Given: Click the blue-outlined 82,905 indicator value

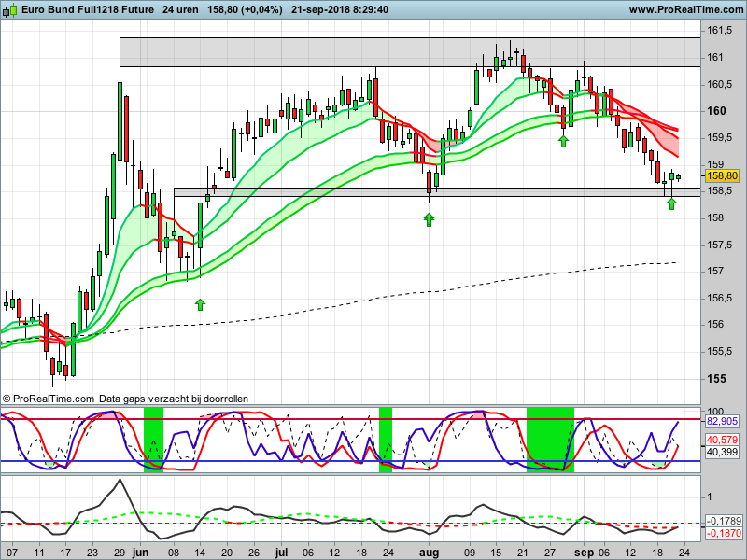Looking at the screenshot, I should pos(722,421).
